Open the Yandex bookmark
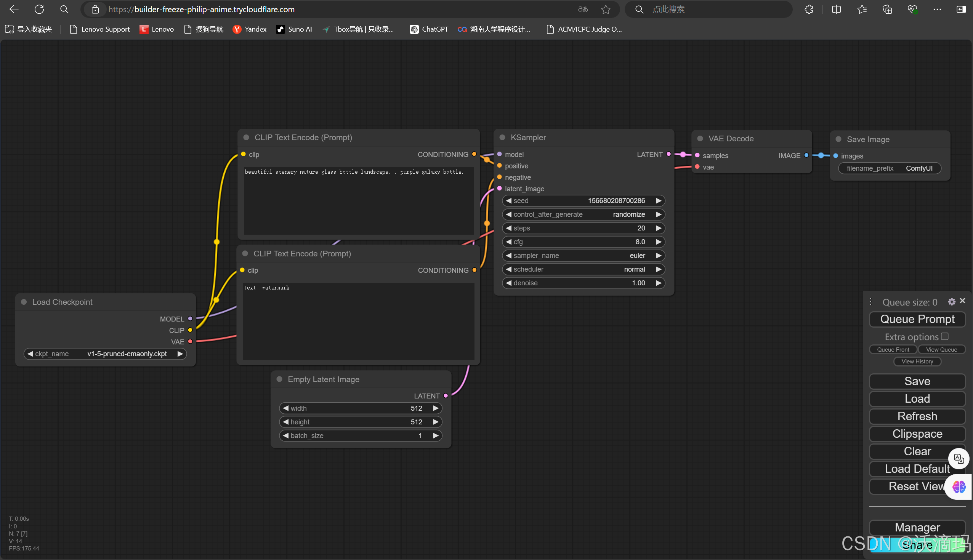 click(x=249, y=29)
